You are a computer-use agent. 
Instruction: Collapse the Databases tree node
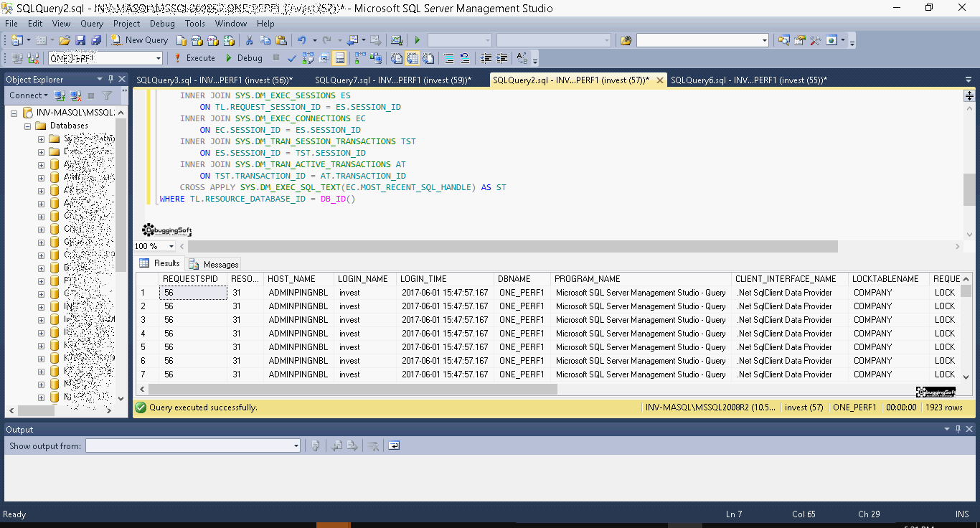28,126
